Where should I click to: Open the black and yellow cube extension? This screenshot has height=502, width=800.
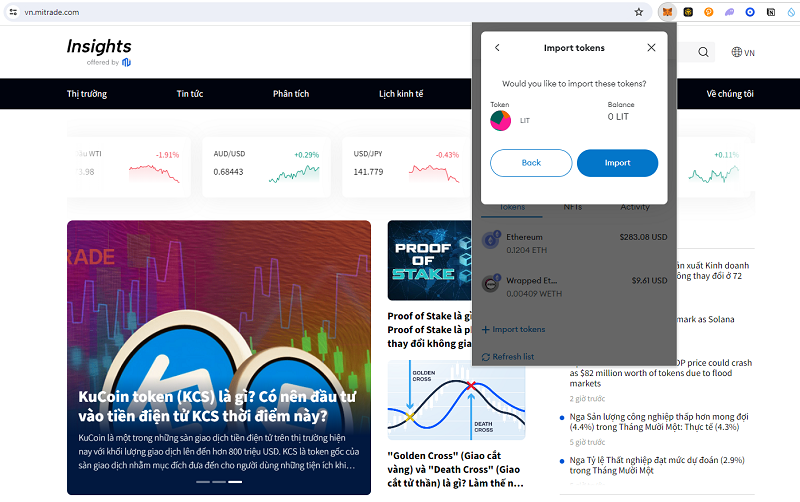point(688,12)
